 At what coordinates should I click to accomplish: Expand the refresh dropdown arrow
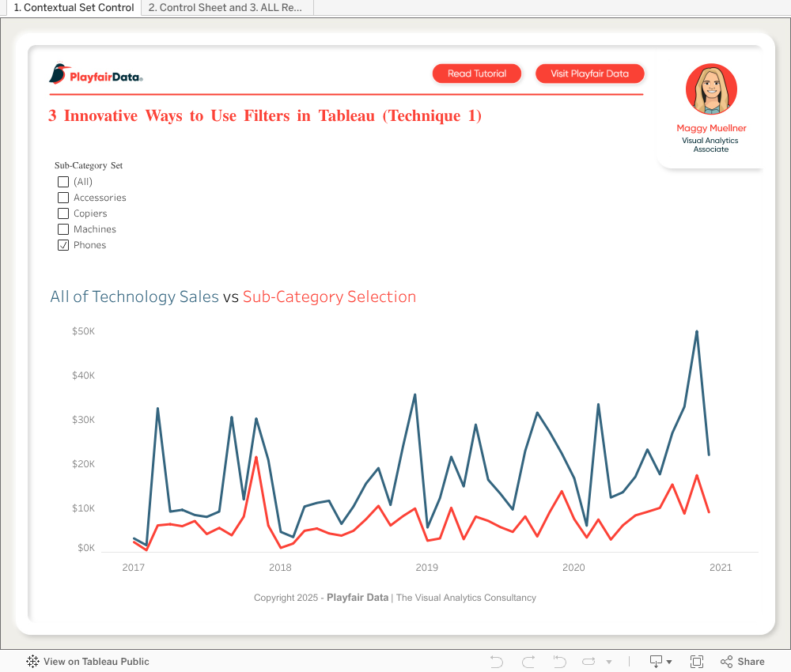(x=609, y=662)
